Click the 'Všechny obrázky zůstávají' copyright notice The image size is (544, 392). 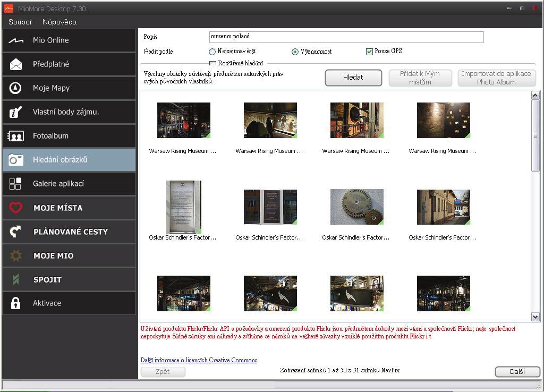pos(214,78)
